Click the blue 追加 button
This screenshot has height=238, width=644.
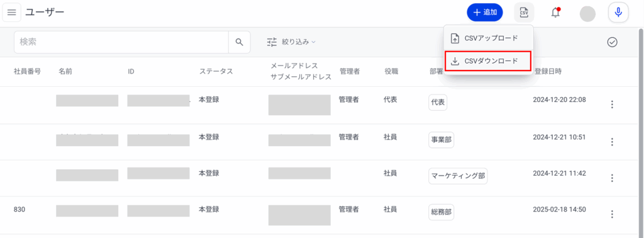pos(485,13)
